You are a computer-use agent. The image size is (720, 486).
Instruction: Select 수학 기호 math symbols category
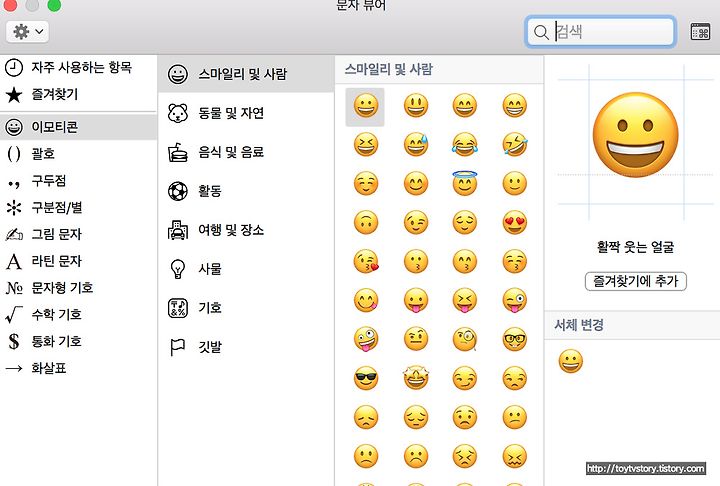(79, 314)
